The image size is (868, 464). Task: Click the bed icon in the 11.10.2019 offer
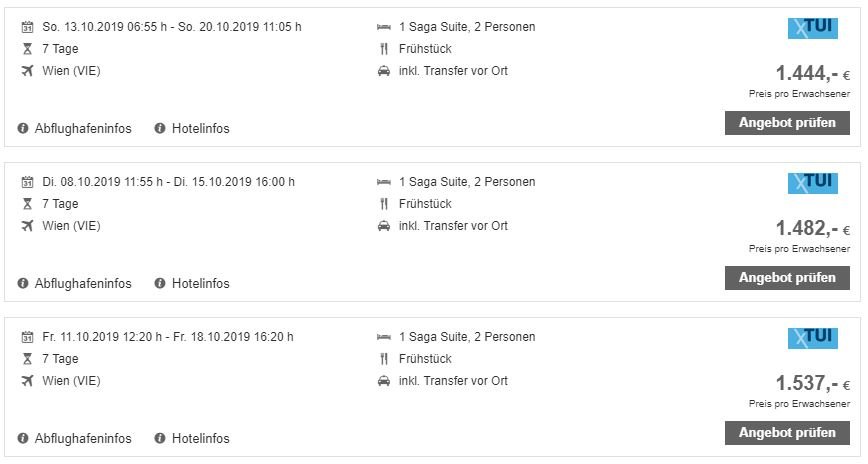[x=384, y=337]
